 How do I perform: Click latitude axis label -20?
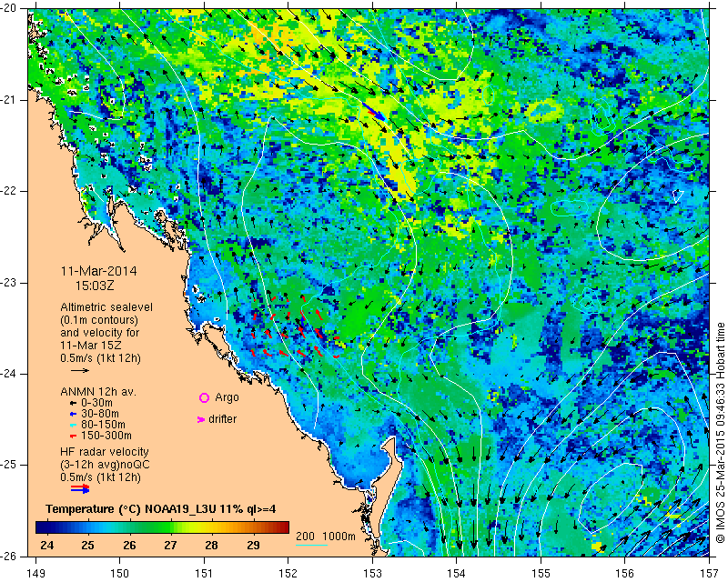click(9, 9)
